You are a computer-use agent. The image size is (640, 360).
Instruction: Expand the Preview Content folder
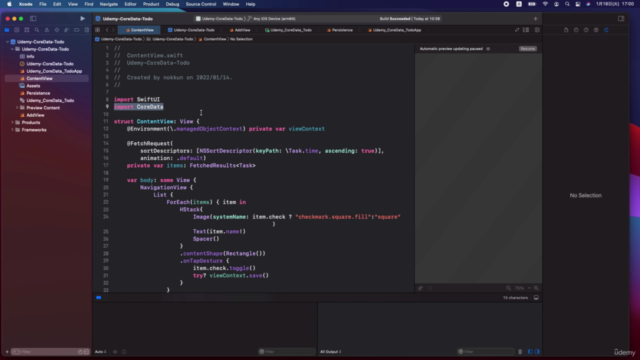click(x=17, y=108)
